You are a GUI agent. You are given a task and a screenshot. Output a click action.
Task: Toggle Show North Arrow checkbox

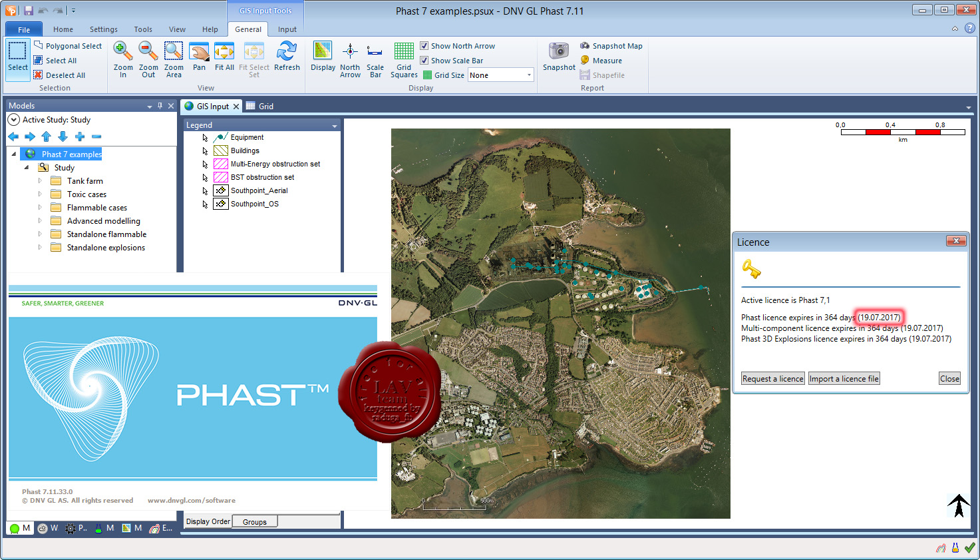pyautogui.click(x=424, y=46)
